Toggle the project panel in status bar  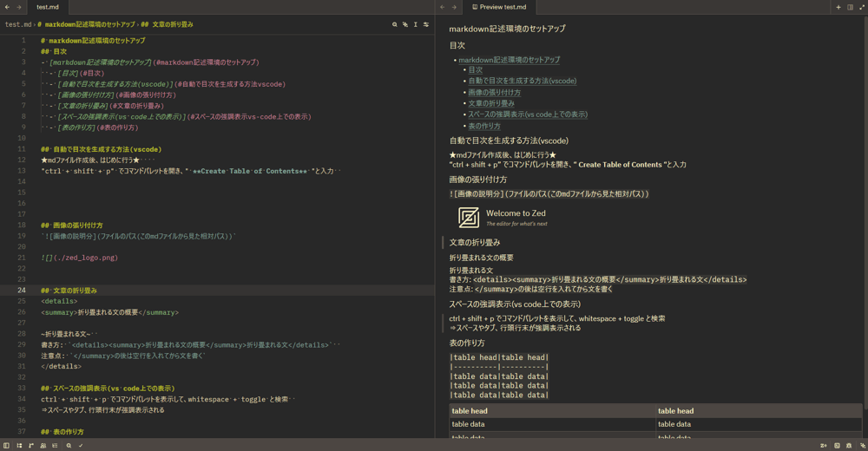coord(6,445)
